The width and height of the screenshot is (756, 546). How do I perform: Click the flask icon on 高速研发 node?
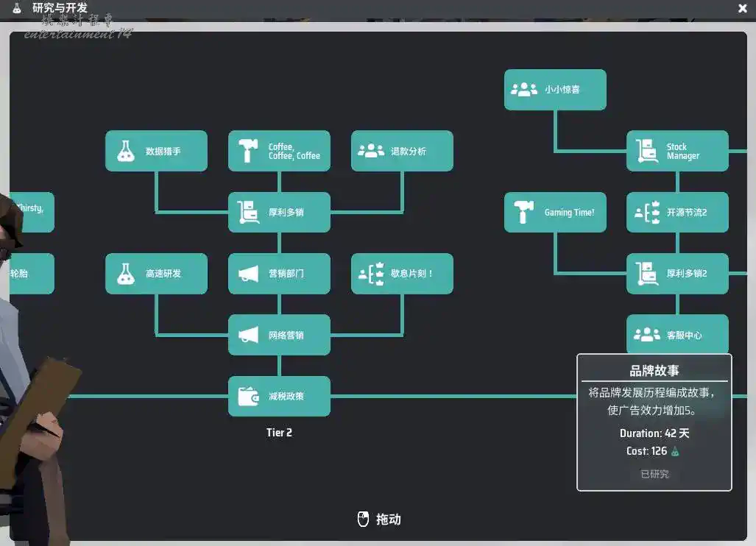(126, 274)
